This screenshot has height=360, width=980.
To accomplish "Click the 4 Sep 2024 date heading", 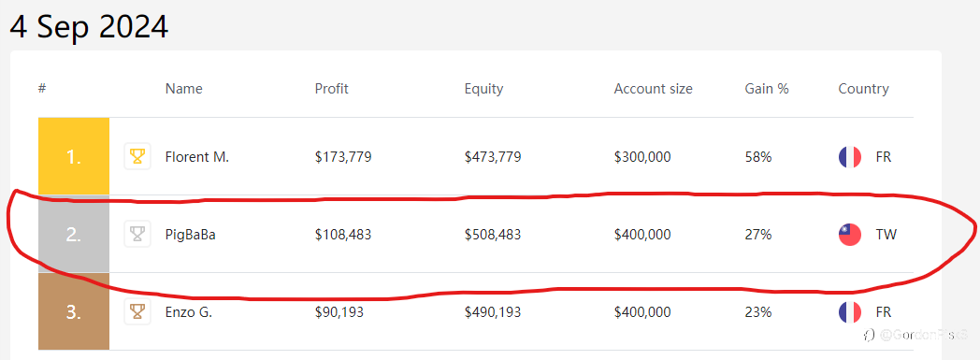I will pos(90,26).
